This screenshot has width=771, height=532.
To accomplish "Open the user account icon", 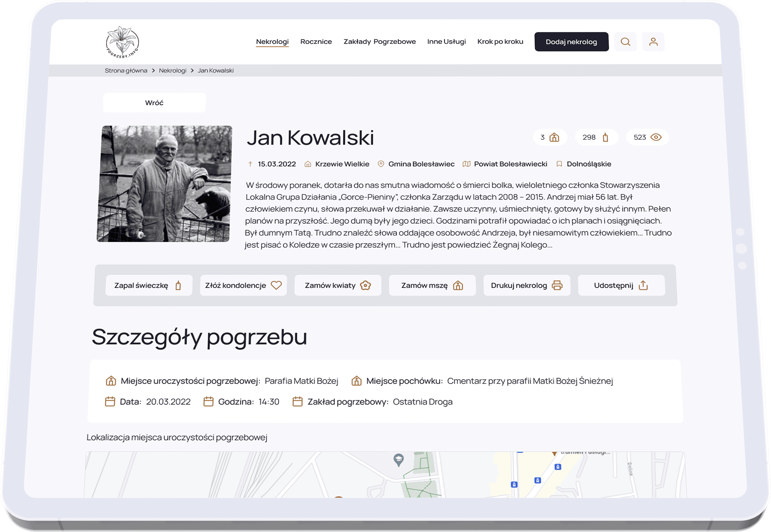I will (653, 42).
